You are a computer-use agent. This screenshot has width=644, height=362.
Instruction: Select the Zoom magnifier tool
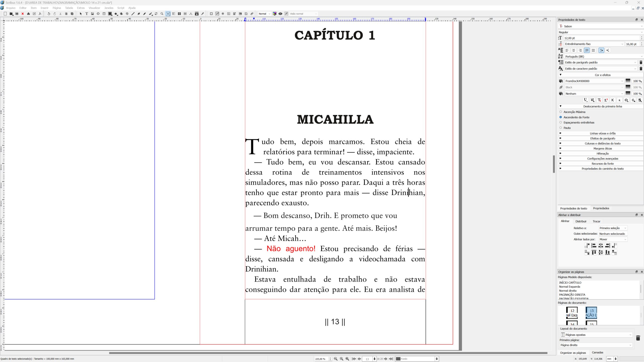162,14
